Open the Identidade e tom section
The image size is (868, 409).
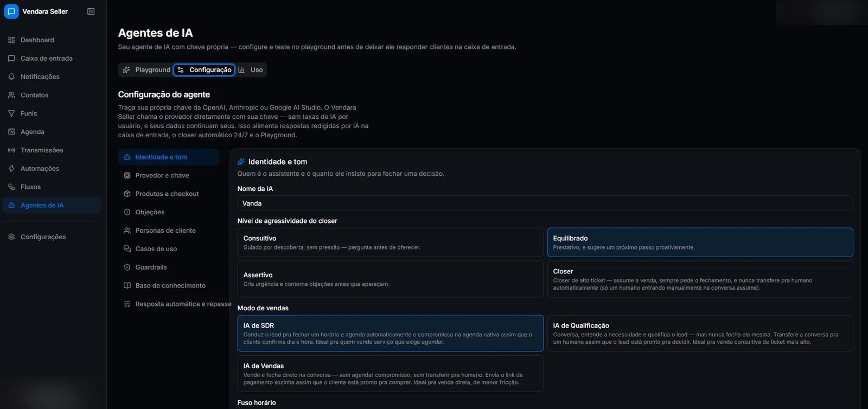pyautogui.click(x=169, y=157)
